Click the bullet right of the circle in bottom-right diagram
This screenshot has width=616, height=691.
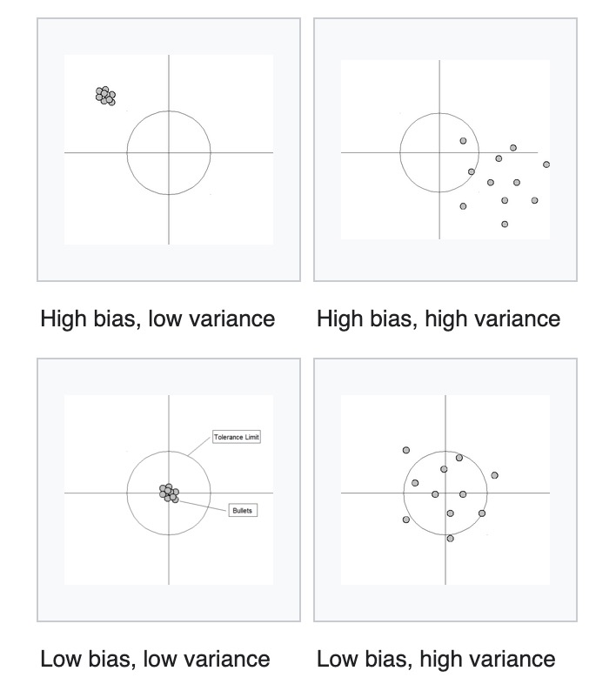click(495, 475)
